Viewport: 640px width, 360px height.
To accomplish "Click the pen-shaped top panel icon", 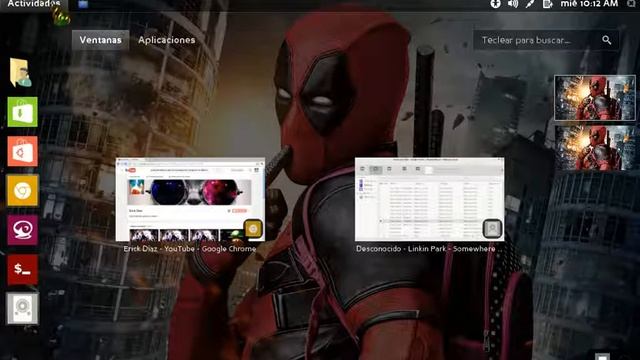I will pos(530,4).
